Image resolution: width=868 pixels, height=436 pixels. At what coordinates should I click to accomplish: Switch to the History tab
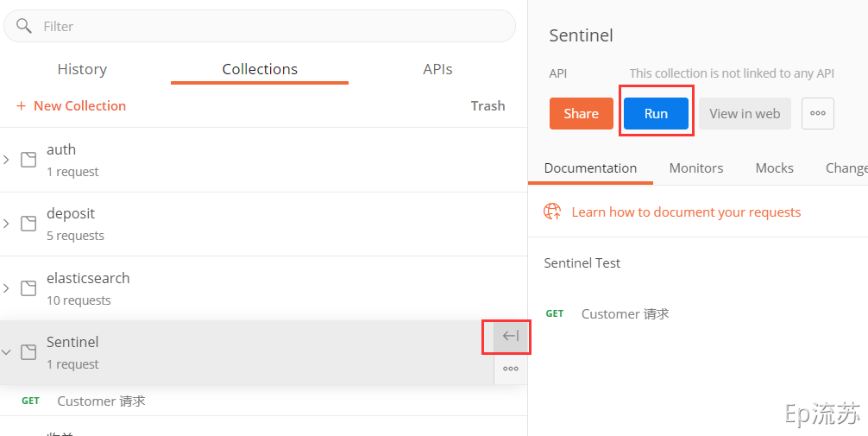click(x=82, y=69)
